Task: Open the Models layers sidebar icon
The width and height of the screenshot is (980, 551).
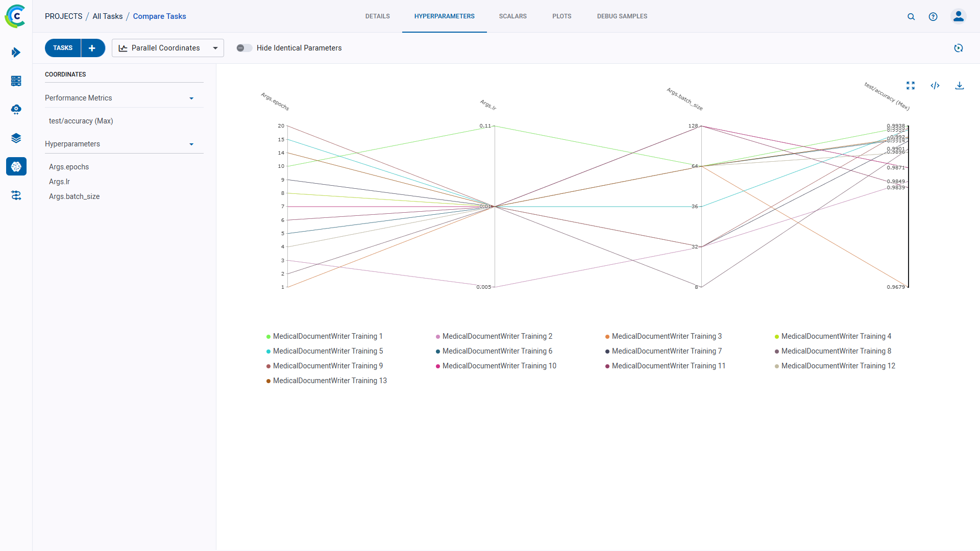Action: pos(16,138)
